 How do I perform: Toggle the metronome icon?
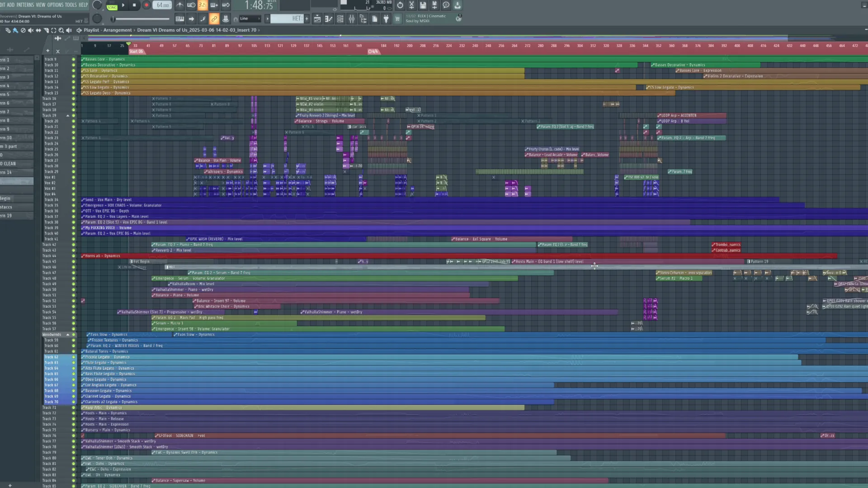pos(179,5)
